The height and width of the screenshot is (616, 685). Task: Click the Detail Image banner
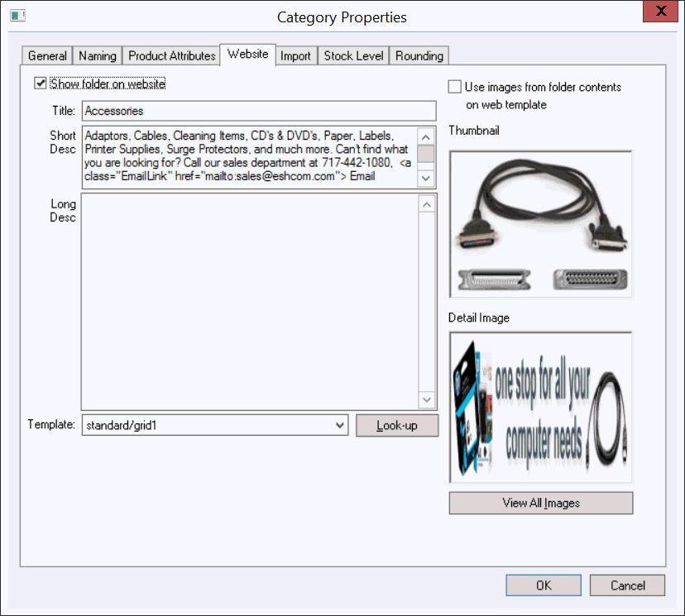[541, 407]
